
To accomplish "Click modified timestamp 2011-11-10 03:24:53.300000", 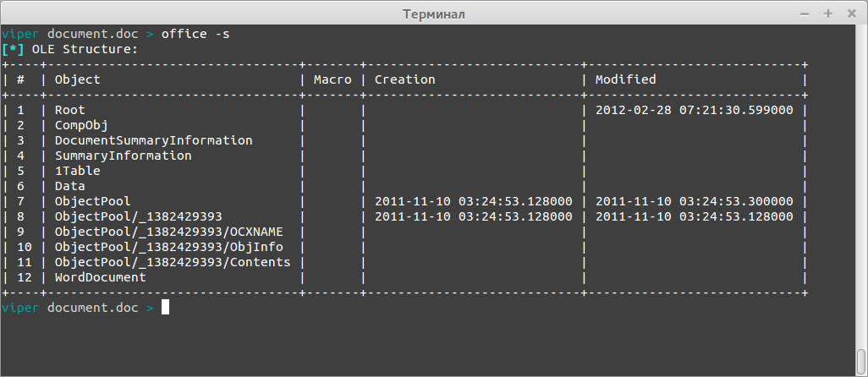I will [x=695, y=201].
